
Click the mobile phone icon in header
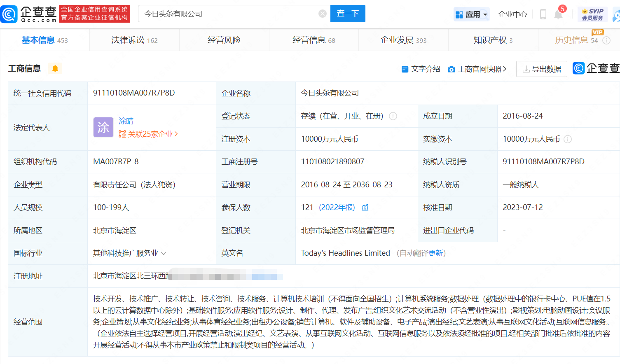tap(543, 14)
